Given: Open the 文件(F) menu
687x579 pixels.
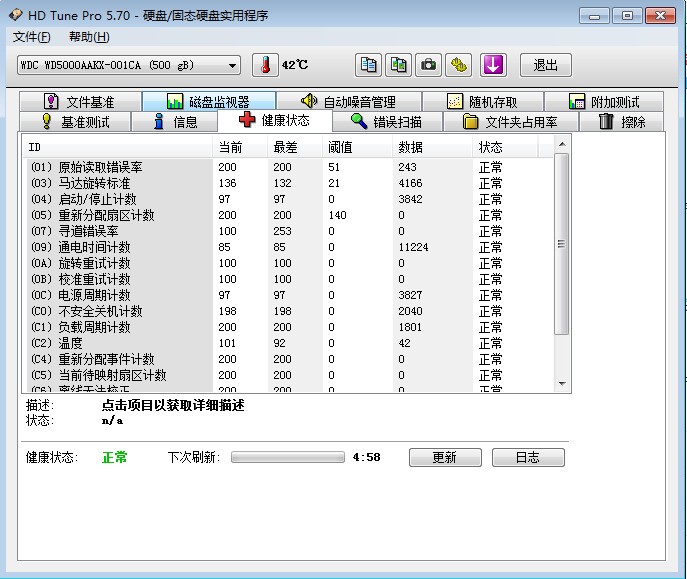Looking at the screenshot, I should point(32,37).
